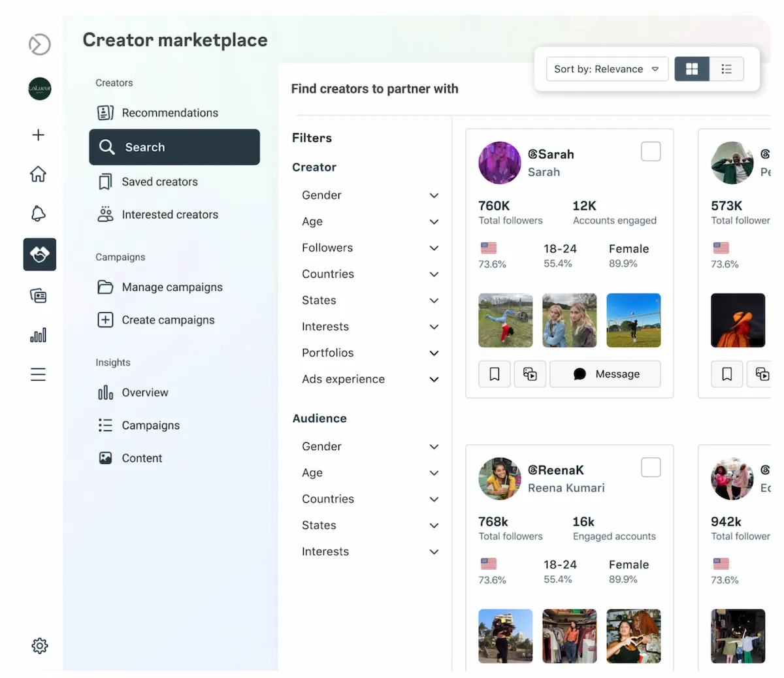This screenshot has width=784, height=678.
Task: Open settings gear icon
Action: click(x=40, y=645)
